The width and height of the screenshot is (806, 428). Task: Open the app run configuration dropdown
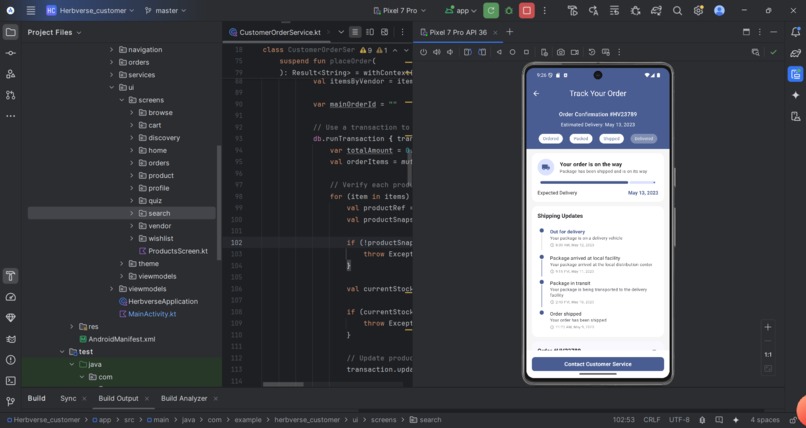461,10
